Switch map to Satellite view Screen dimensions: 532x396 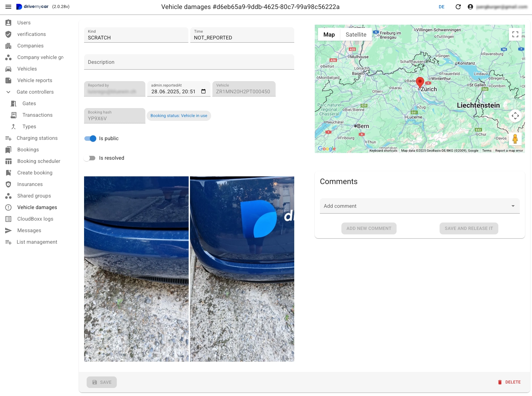[356, 35]
